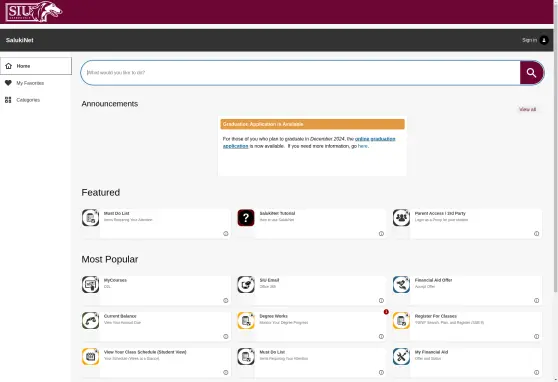This screenshot has width=558, height=382.
Task: Show info for MyCourses card
Action: pos(226,300)
